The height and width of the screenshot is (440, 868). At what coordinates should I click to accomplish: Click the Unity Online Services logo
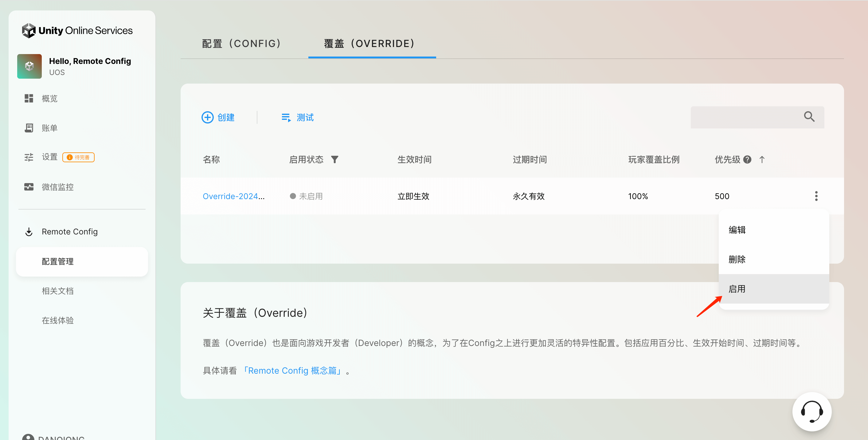click(77, 31)
